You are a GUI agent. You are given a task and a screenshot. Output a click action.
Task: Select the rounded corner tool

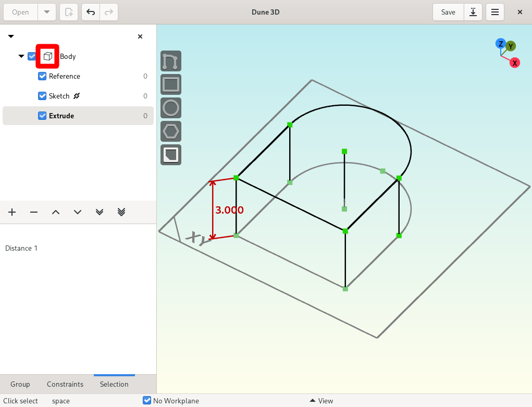click(171, 155)
